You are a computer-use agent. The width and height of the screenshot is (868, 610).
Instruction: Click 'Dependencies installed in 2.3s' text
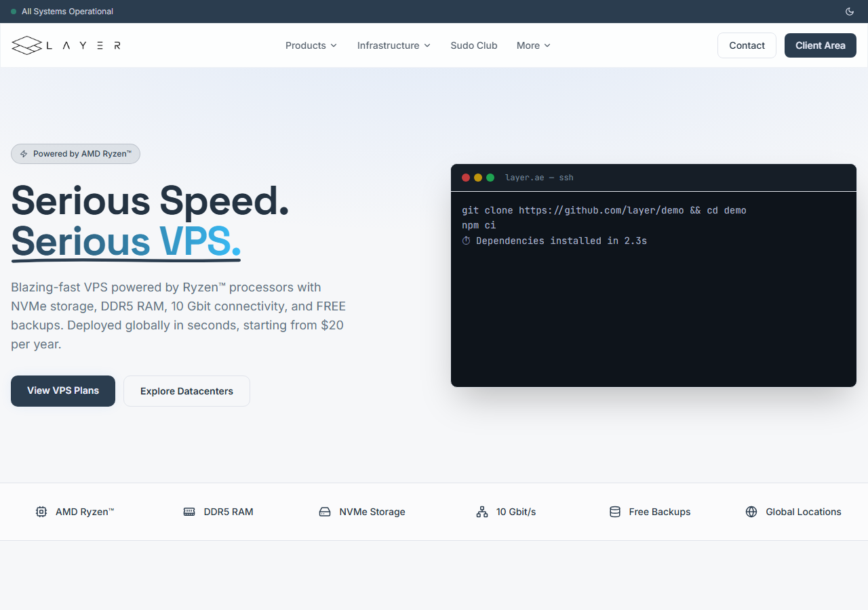(561, 241)
